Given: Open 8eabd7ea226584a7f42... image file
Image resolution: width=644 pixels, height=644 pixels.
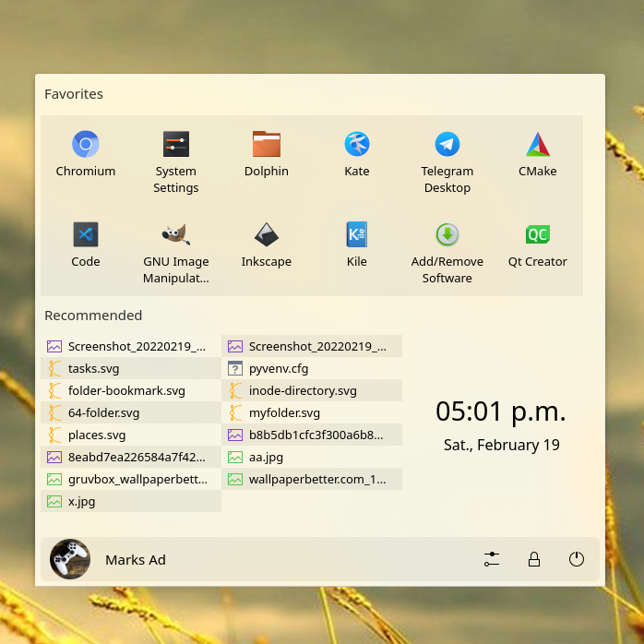Looking at the screenshot, I should coord(131,457).
